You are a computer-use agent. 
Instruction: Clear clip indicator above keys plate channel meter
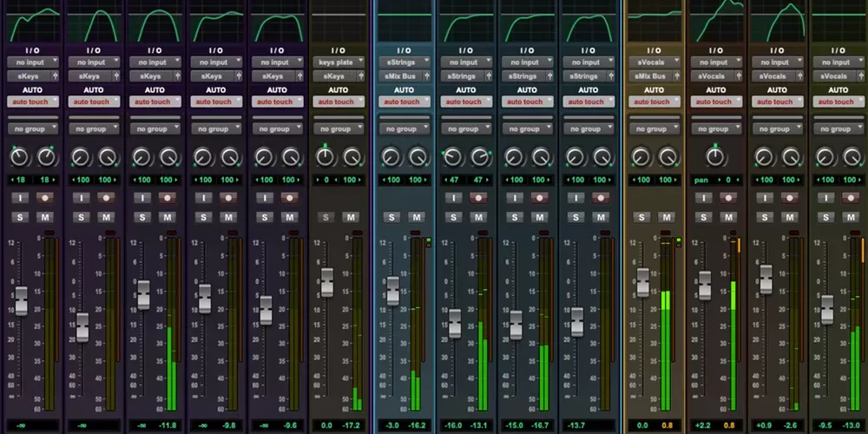(x=357, y=233)
